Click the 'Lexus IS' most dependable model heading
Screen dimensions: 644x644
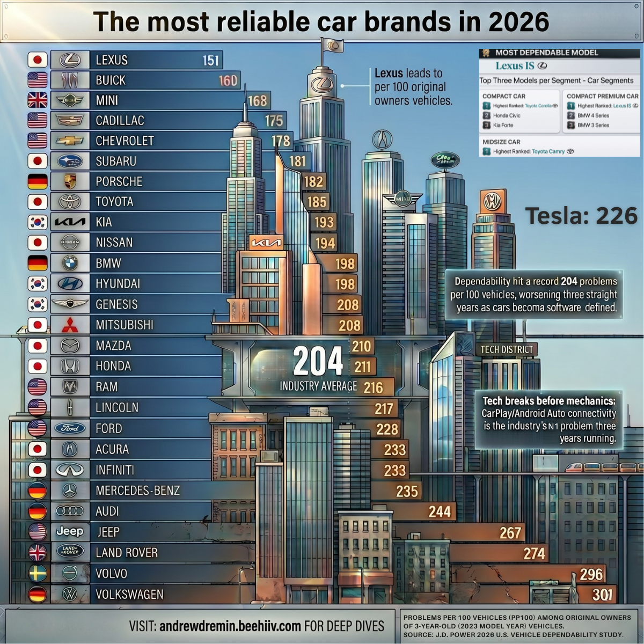pyautogui.click(x=521, y=66)
